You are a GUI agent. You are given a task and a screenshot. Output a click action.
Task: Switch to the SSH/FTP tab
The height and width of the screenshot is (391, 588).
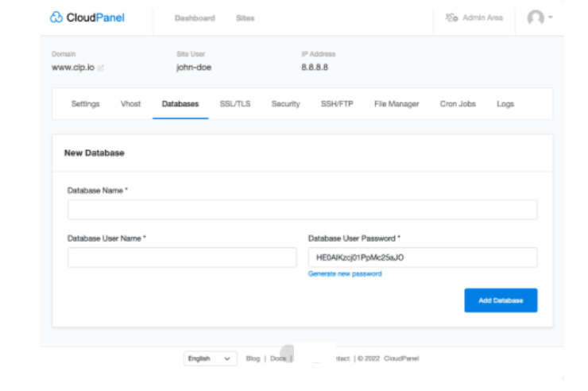click(337, 104)
